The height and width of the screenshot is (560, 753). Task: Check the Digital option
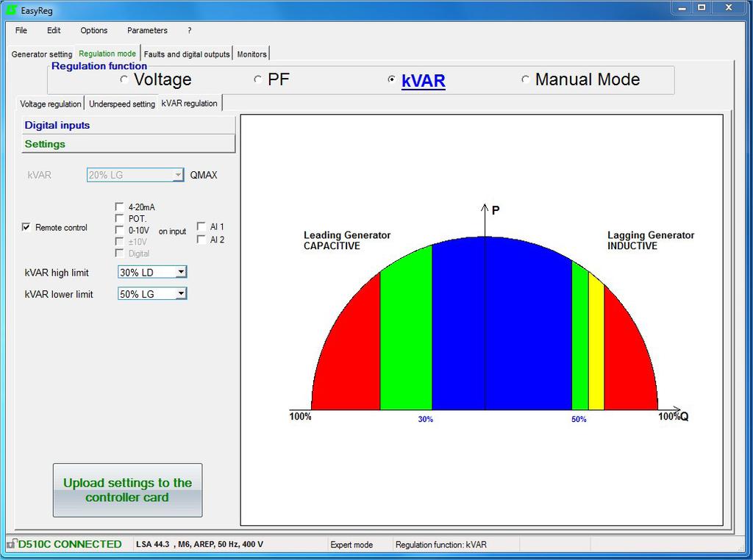[120, 253]
